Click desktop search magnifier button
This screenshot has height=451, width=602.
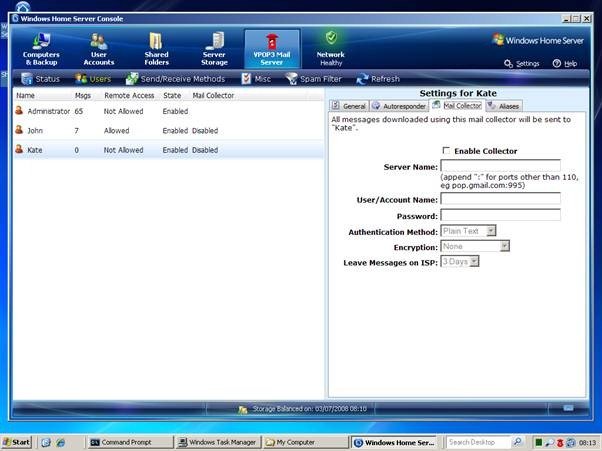518,442
